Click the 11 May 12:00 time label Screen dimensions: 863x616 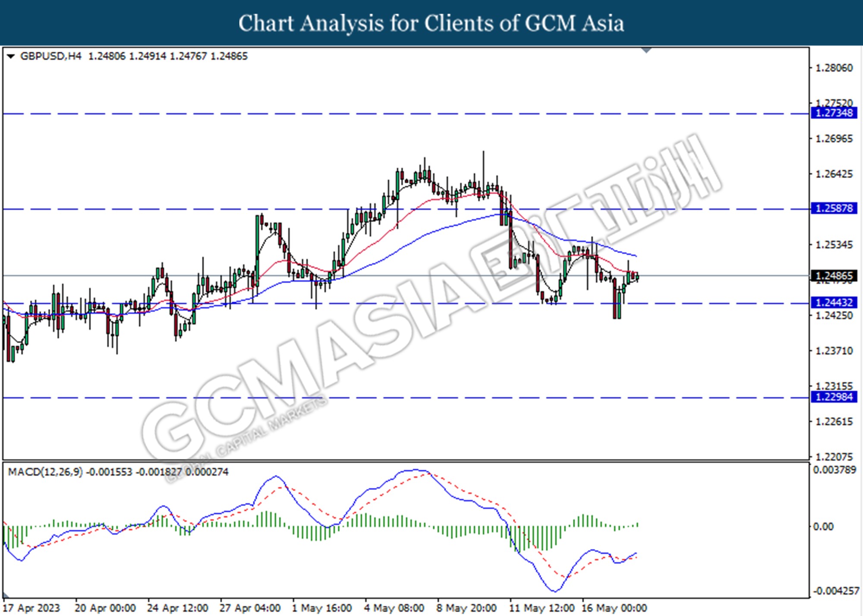point(542,608)
